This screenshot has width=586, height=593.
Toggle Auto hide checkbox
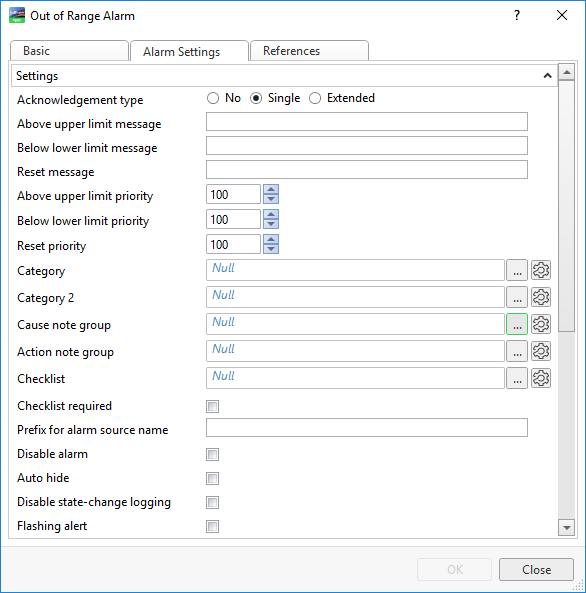(x=213, y=478)
